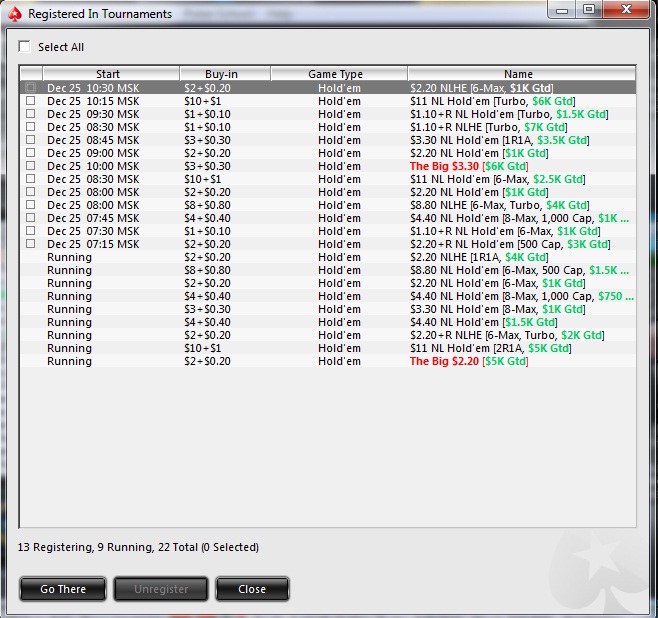
Task: Select 'The Big $2.20 [$5K Gtd]' tournament
Action: (x=469, y=361)
